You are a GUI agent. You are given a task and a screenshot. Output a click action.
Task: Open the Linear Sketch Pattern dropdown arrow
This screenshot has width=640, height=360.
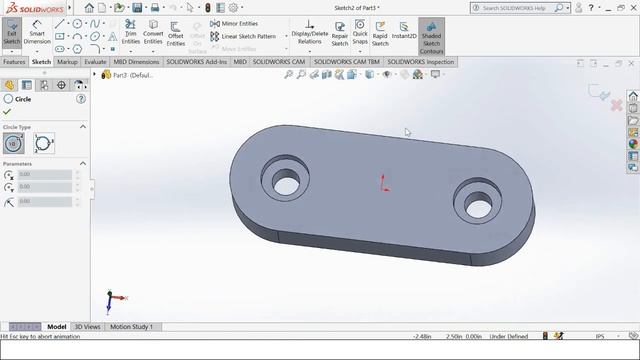(286, 36)
